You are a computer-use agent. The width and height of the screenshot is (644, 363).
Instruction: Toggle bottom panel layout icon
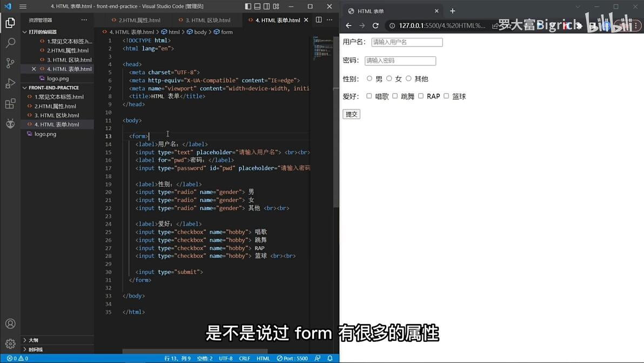(x=257, y=6)
